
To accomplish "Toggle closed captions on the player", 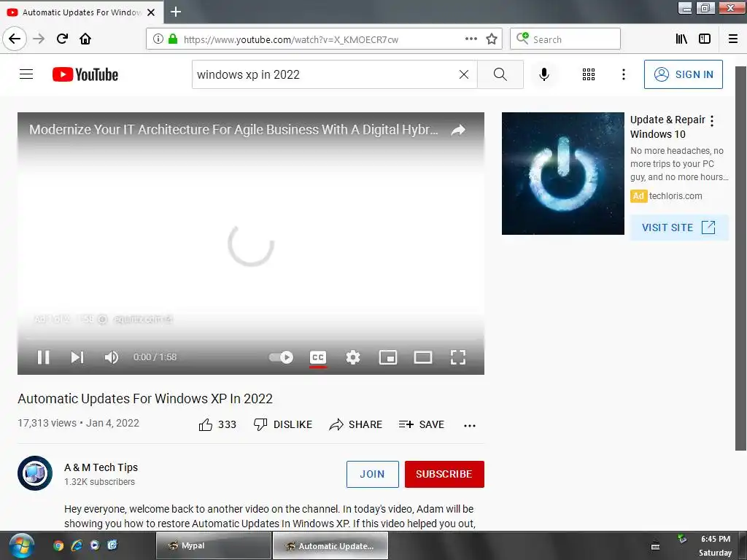I will 318,357.
